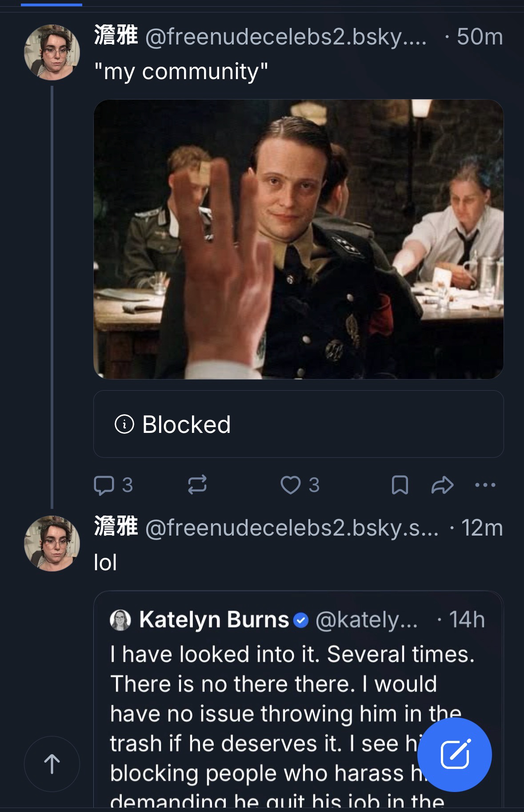Open the Blocked quoted post box
Viewport: 524px width, 812px height.
coord(298,424)
